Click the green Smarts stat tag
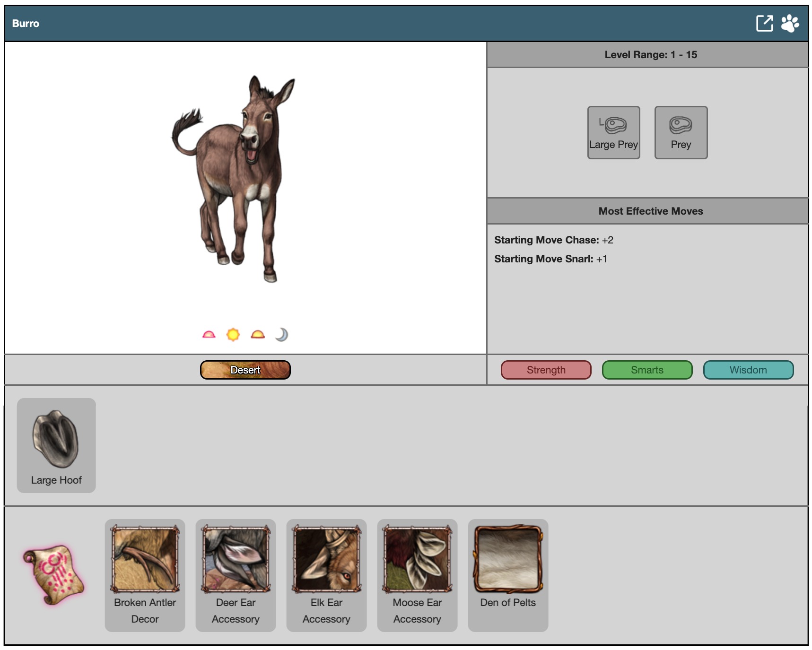 [x=647, y=370]
